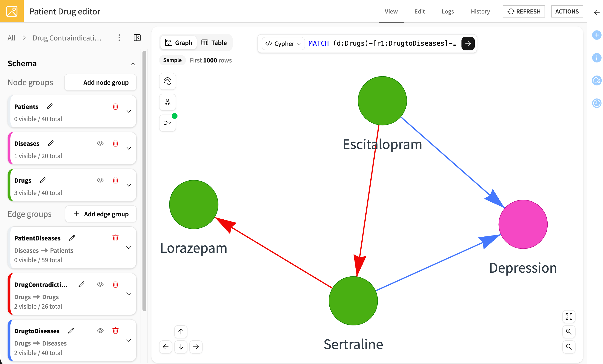Viewport: 603px width, 364px height.
Task: Switch to the Table view
Action: 214,43
